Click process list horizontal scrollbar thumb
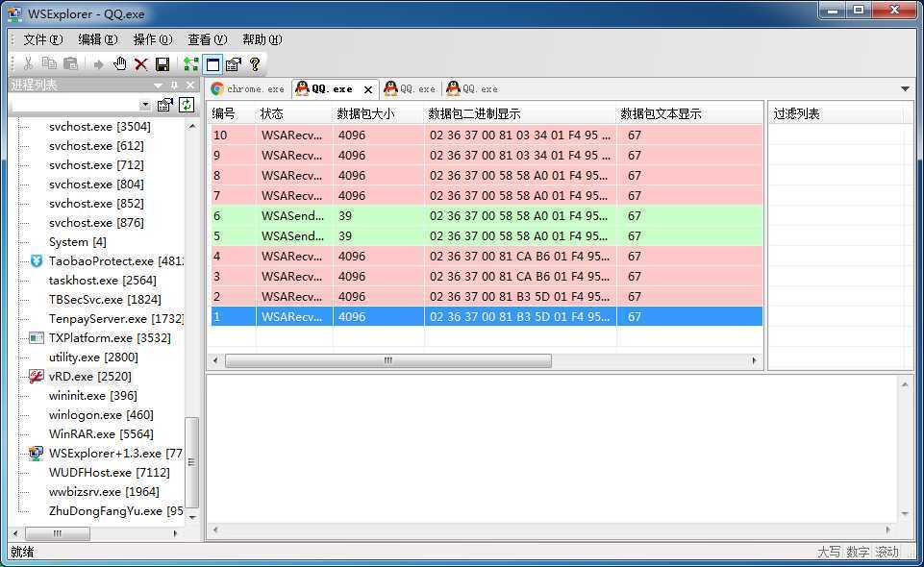This screenshot has width=924, height=567. tap(58, 533)
